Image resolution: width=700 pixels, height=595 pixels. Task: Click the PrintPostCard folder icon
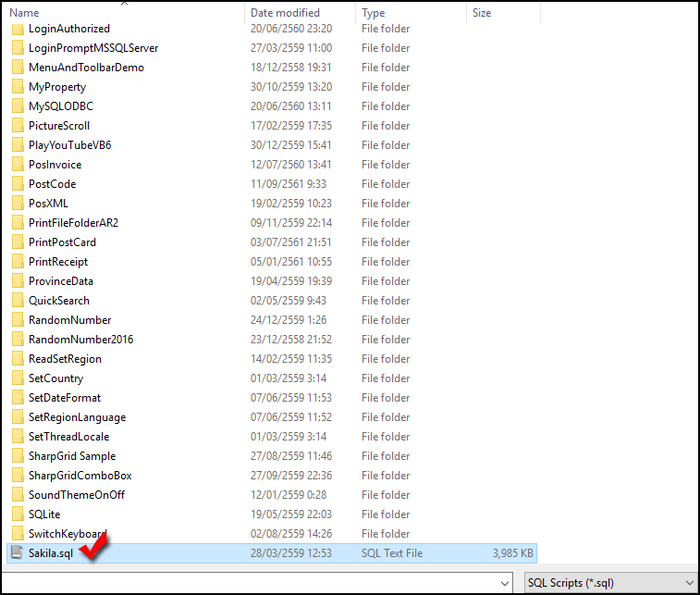pyautogui.click(x=18, y=242)
